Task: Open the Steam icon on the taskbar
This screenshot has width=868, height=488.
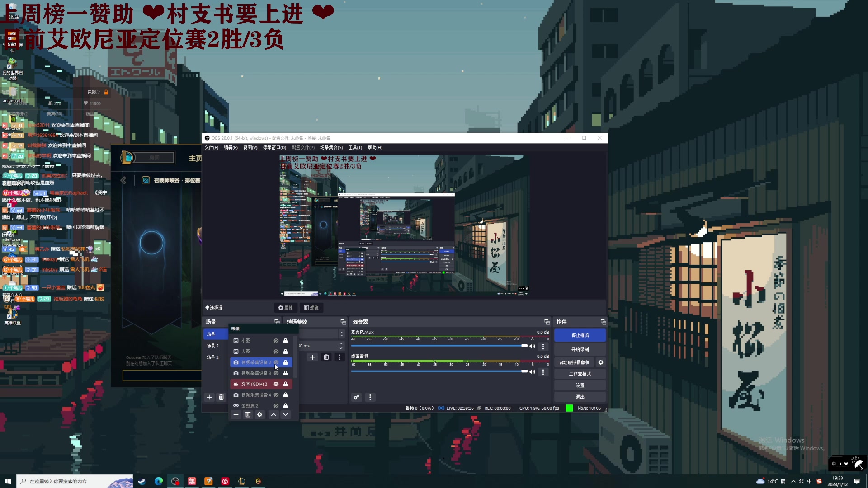Action: [142, 481]
